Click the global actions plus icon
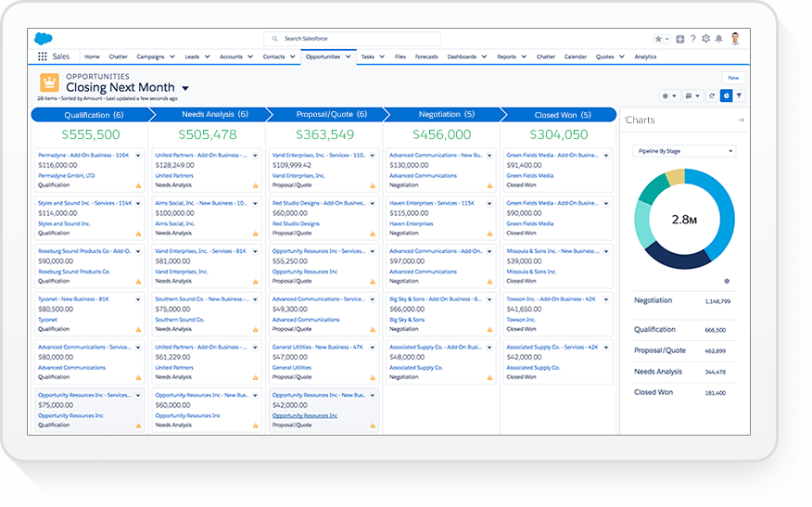The height and width of the screenshot is (507, 812). click(679, 39)
